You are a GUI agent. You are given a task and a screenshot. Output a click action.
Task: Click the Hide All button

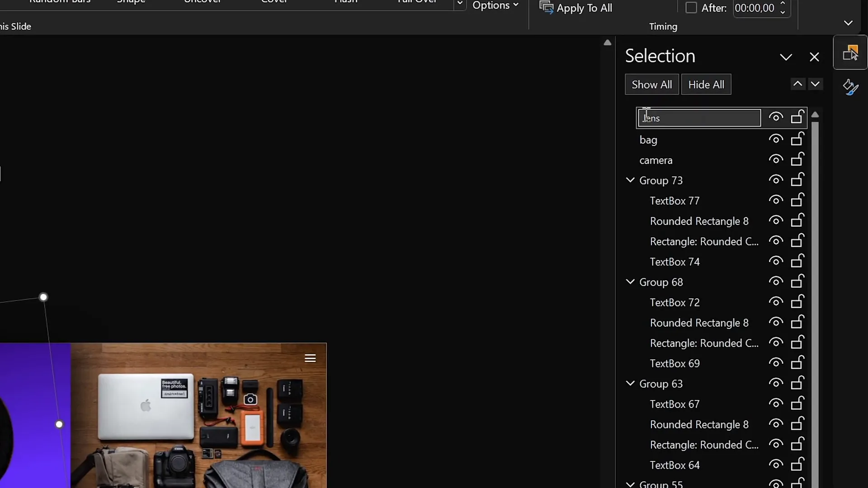(x=706, y=84)
